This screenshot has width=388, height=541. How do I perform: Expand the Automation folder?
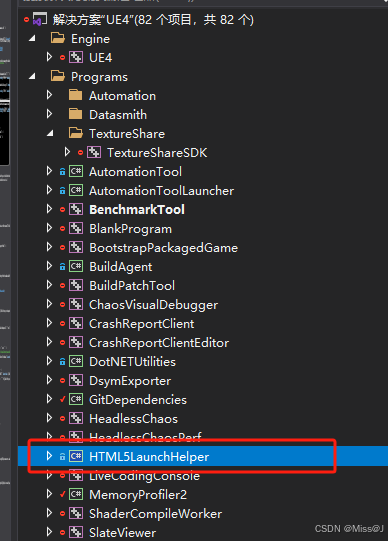tap(49, 95)
